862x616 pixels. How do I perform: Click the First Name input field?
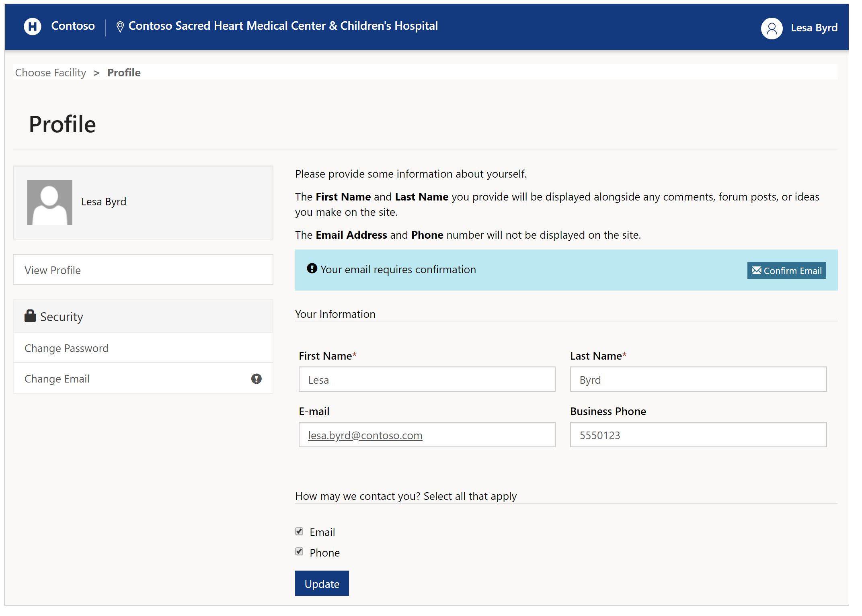(x=428, y=379)
